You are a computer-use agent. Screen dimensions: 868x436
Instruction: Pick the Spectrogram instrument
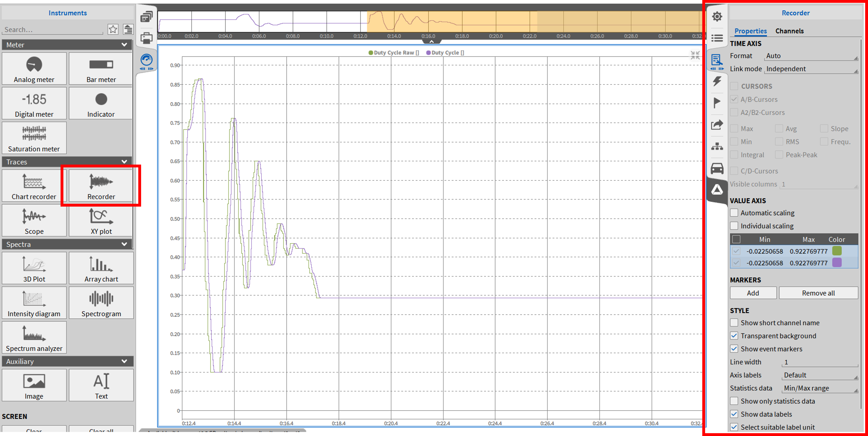[x=101, y=303]
